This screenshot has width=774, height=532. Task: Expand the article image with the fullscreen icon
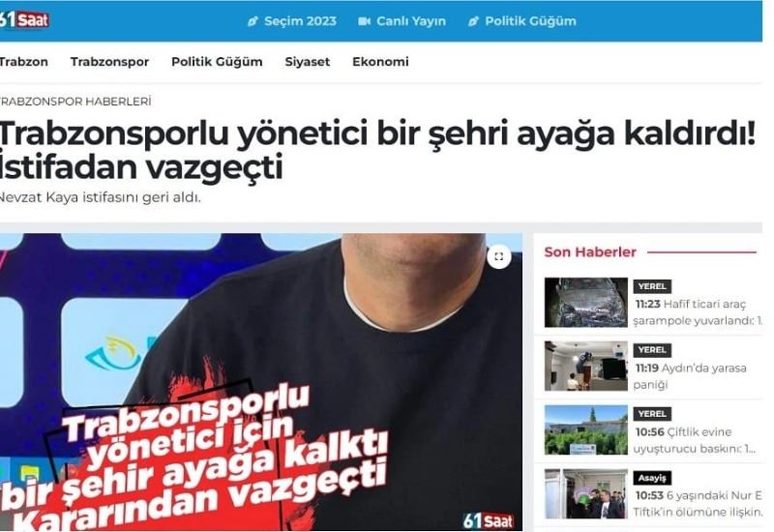click(499, 256)
